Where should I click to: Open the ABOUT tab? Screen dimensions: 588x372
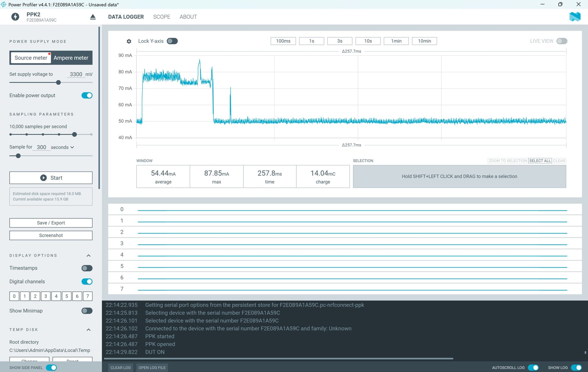pyautogui.click(x=188, y=17)
